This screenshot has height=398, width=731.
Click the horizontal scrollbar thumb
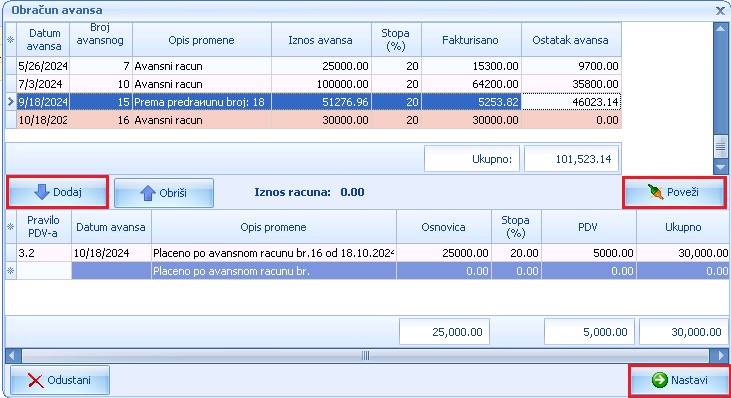tap(366, 356)
